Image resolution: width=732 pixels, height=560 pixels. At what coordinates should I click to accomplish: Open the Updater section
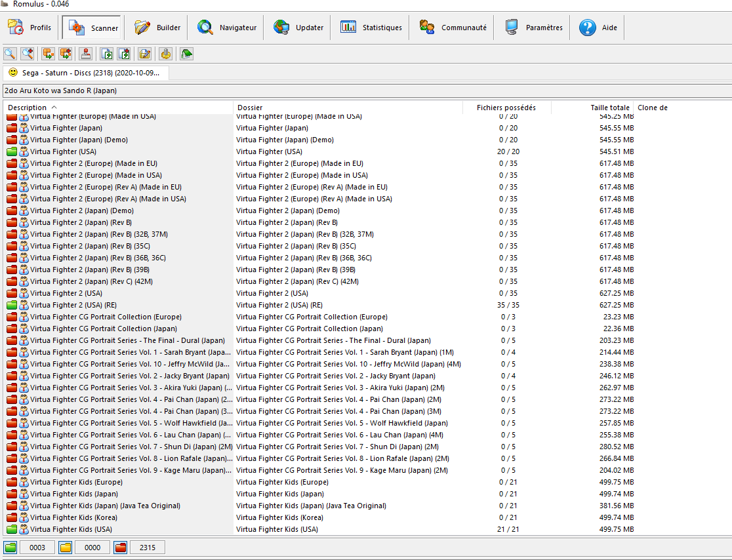pyautogui.click(x=298, y=28)
